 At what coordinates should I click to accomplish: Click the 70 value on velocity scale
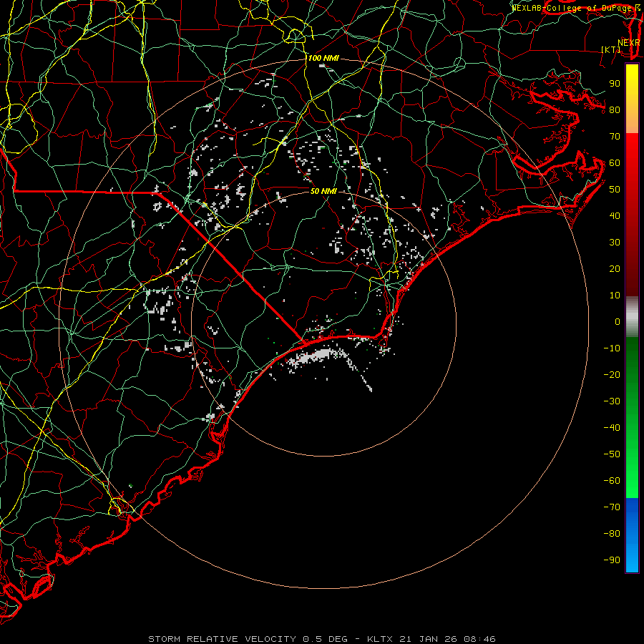pyautogui.click(x=615, y=137)
